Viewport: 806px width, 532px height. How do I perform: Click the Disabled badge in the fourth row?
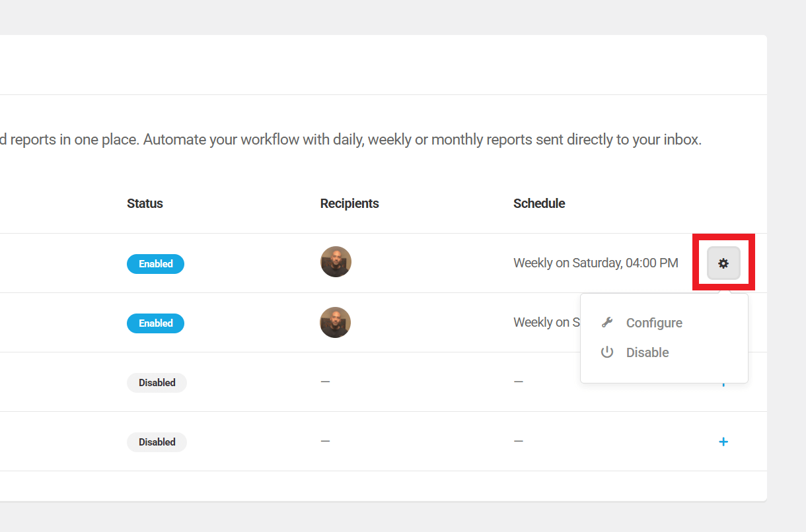[x=157, y=442]
